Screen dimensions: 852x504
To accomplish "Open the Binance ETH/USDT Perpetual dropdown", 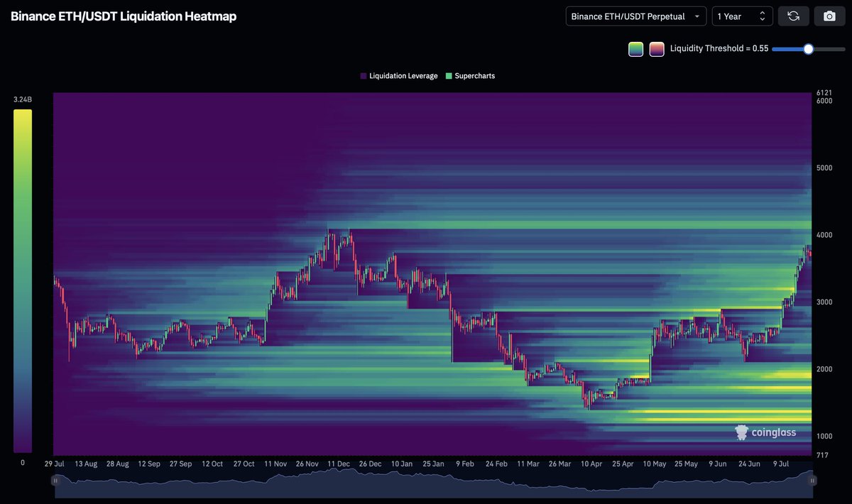I will click(635, 16).
